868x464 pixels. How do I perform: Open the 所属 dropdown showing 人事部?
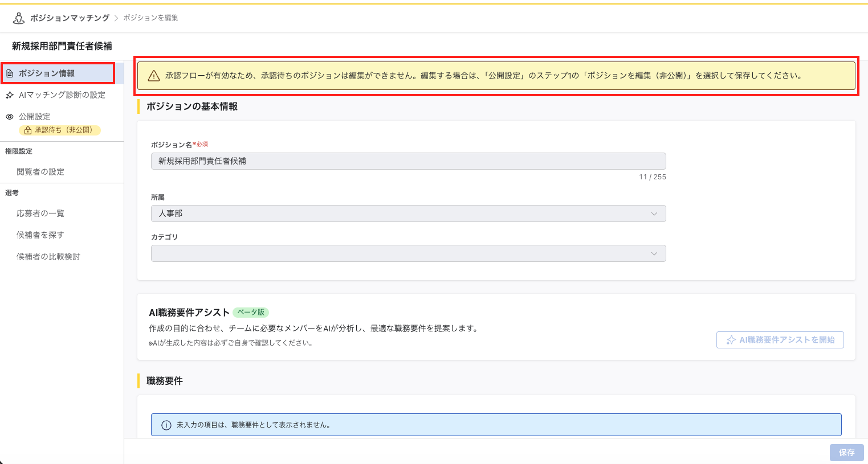tap(408, 213)
